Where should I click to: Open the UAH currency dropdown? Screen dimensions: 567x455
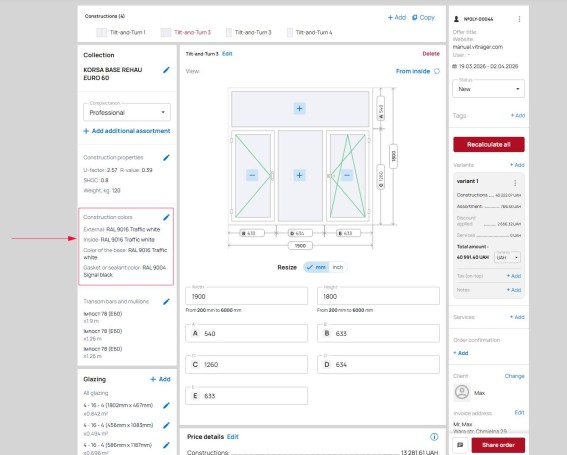(507, 258)
